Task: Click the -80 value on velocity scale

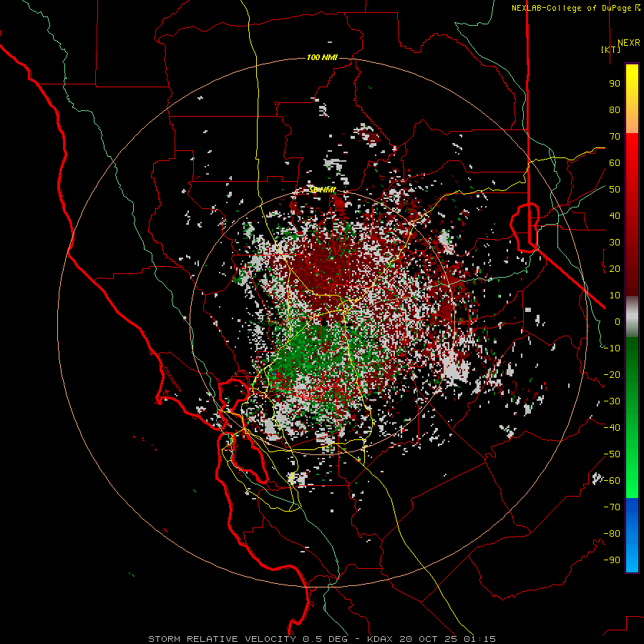Action: pos(612,534)
